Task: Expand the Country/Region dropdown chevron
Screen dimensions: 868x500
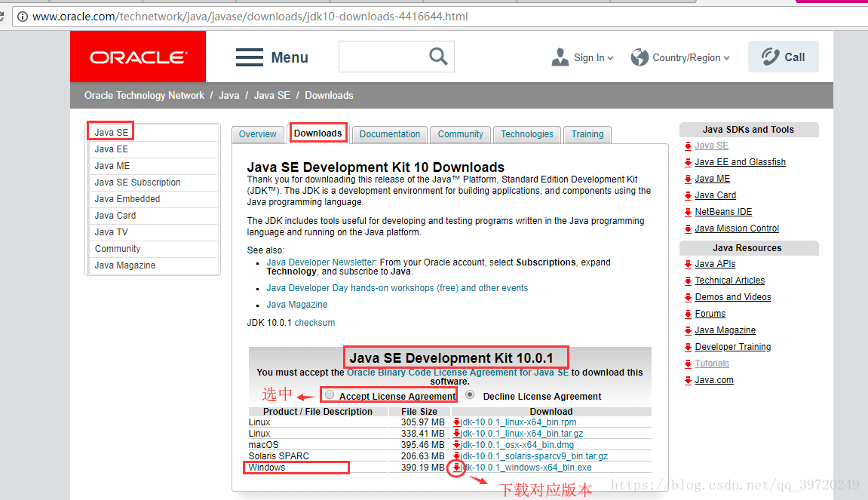Action: pyautogui.click(x=727, y=58)
